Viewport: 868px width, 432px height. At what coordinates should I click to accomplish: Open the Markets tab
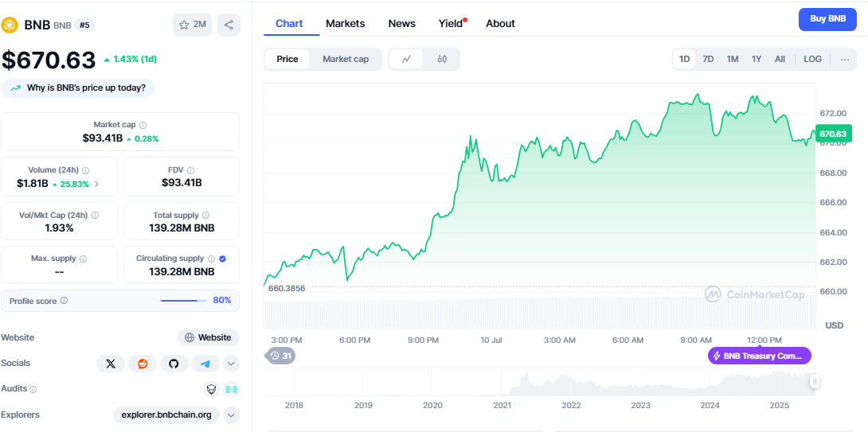(346, 24)
